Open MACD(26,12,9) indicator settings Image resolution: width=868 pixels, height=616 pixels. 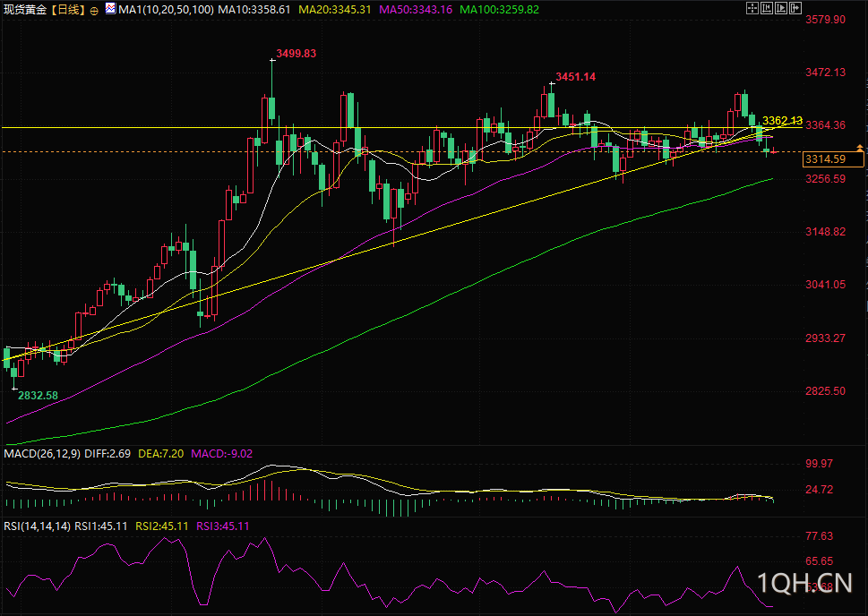42,454
